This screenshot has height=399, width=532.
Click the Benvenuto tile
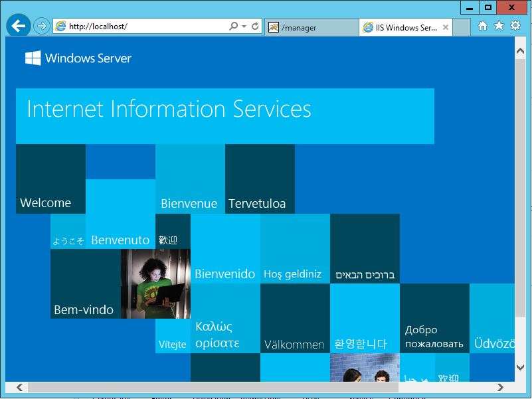pos(120,214)
